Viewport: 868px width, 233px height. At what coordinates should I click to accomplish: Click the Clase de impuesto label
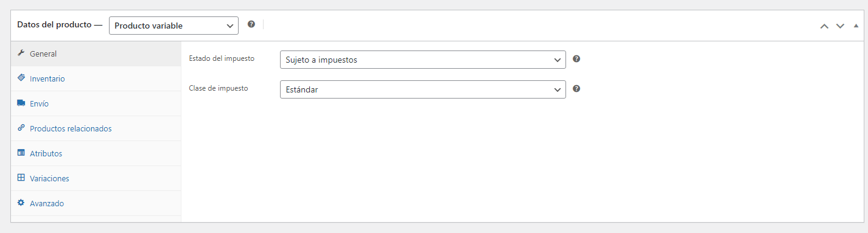coord(219,88)
